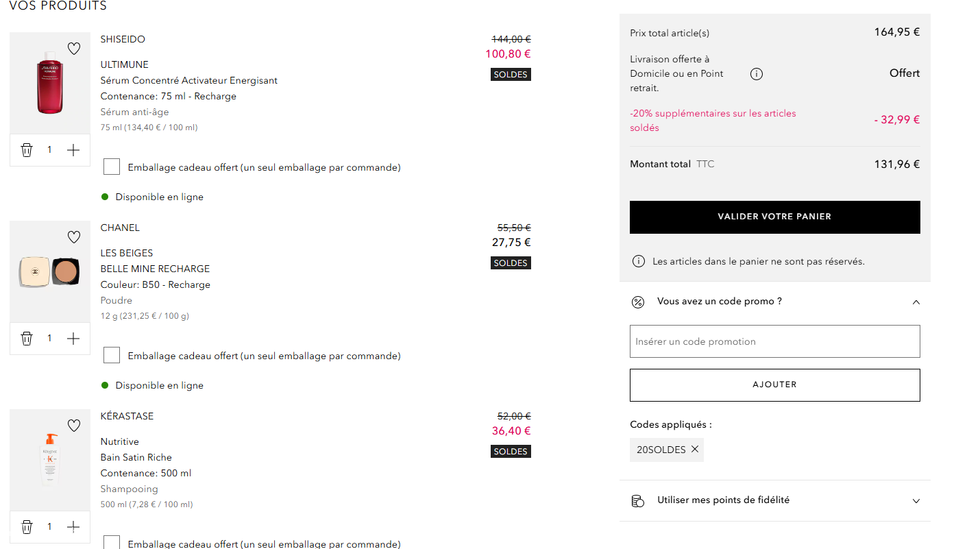The image size is (980, 549).
Task: Focus the Insérer un code promotion field
Action: pyautogui.click(x=774, y=341)
